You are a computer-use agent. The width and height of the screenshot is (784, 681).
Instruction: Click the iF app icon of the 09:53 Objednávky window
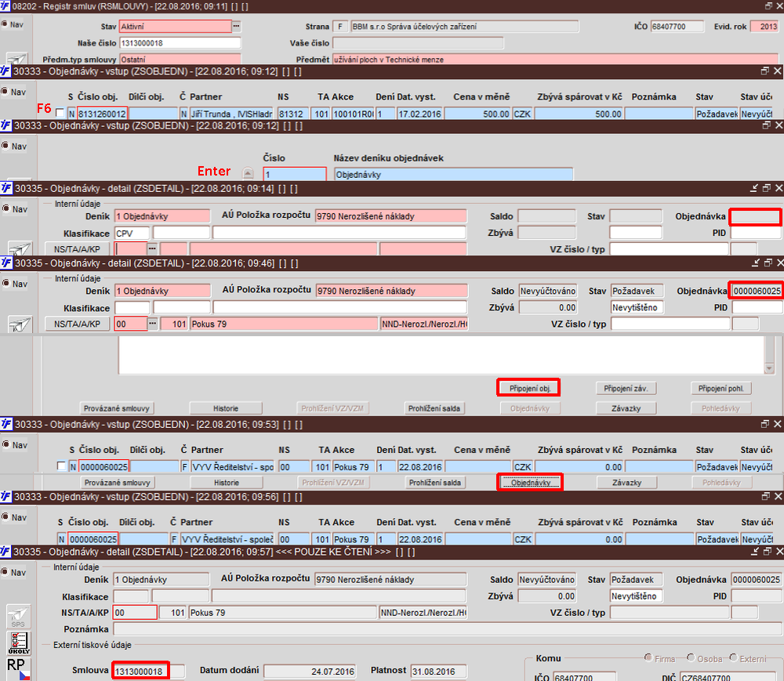(x=6, y=424)
